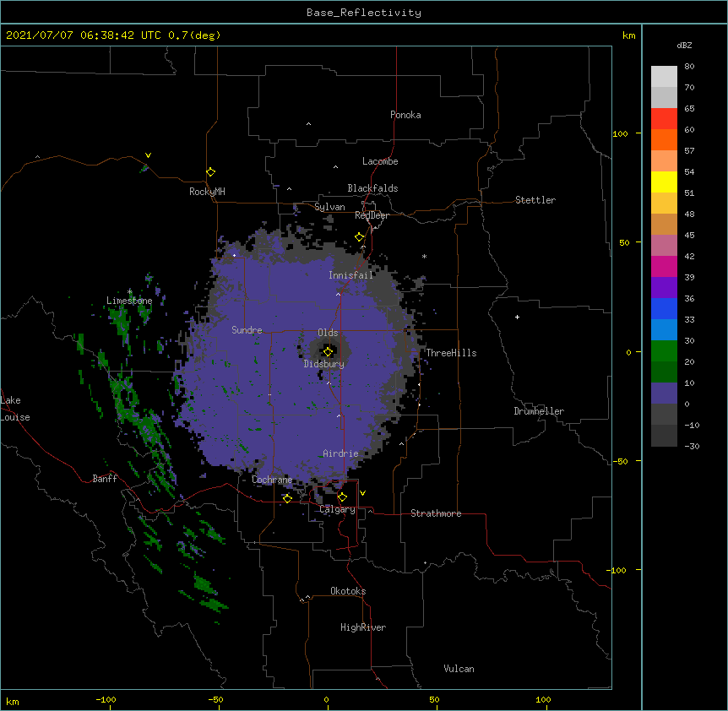Pick the bright yellow 51–54 dBZ legend swatch
Screen dimensions: 728x711
point(664,182)
